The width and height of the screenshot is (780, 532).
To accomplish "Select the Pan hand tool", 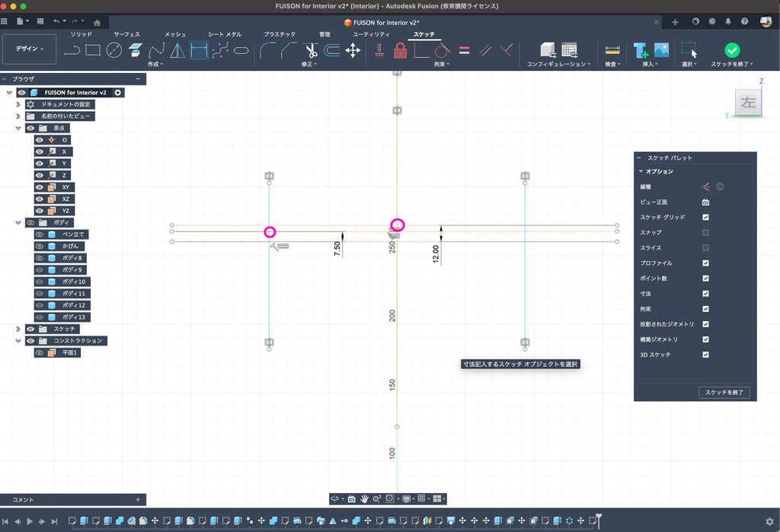I will [364, 499].
